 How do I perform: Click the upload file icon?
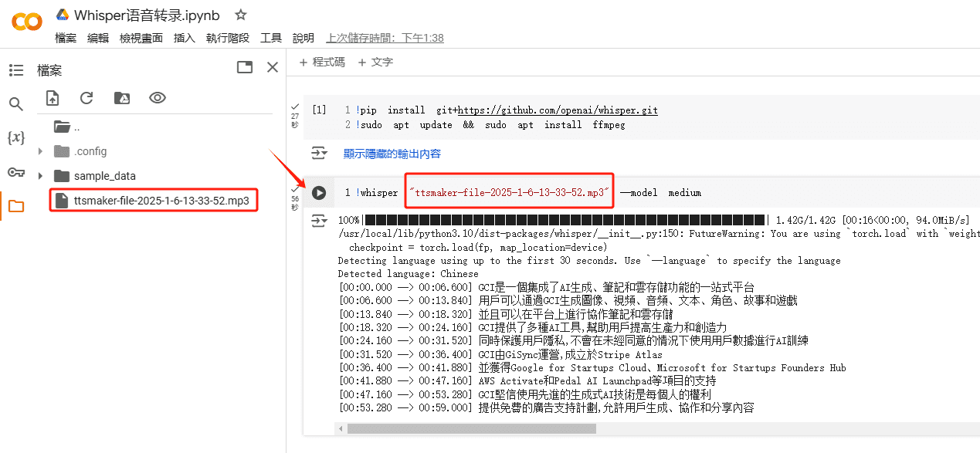pyautogui.click(x=53, y=98)
